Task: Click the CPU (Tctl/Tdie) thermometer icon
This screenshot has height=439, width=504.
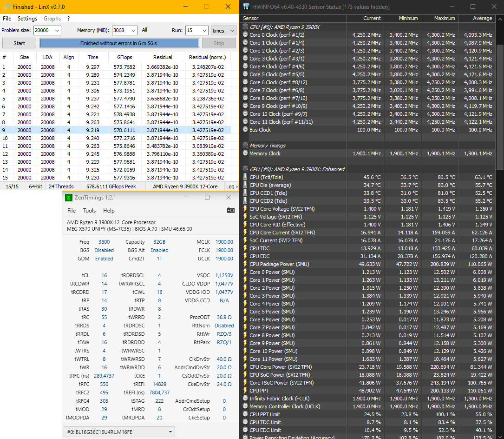Action: click(245, 177)
